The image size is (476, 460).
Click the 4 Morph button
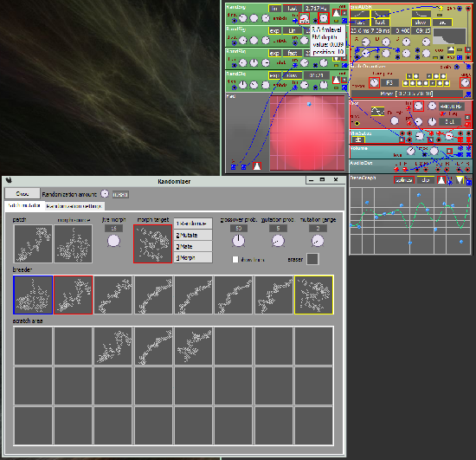[x=193, y=257]
